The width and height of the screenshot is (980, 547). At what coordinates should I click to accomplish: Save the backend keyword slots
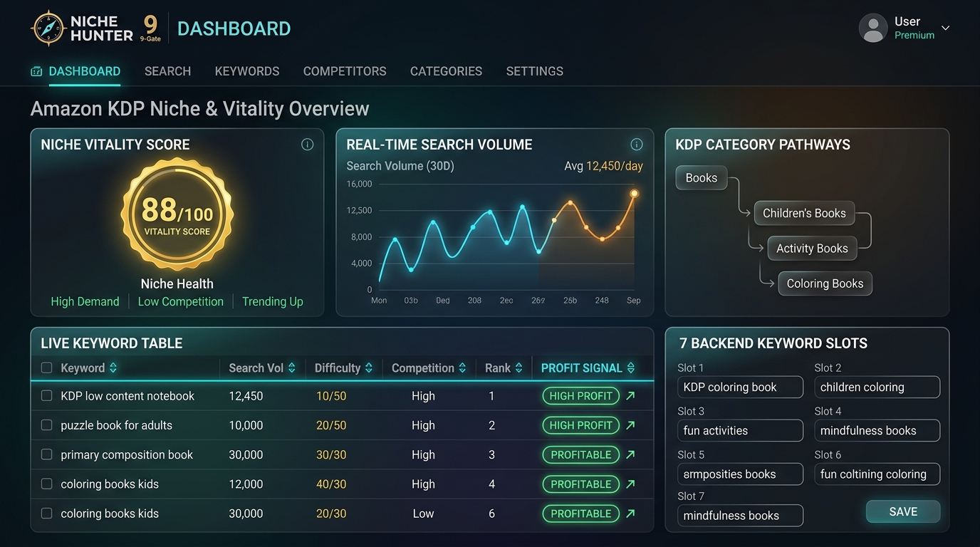point(903,511)
